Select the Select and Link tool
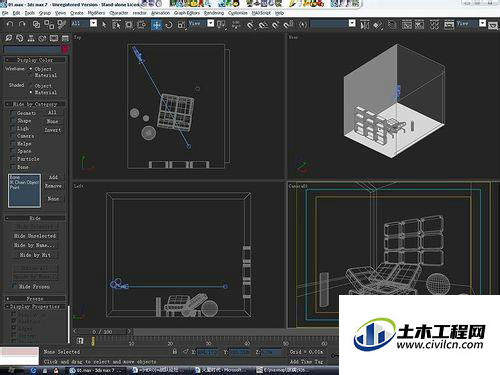This screenshot has width=500, height=375. pos(36,24)
